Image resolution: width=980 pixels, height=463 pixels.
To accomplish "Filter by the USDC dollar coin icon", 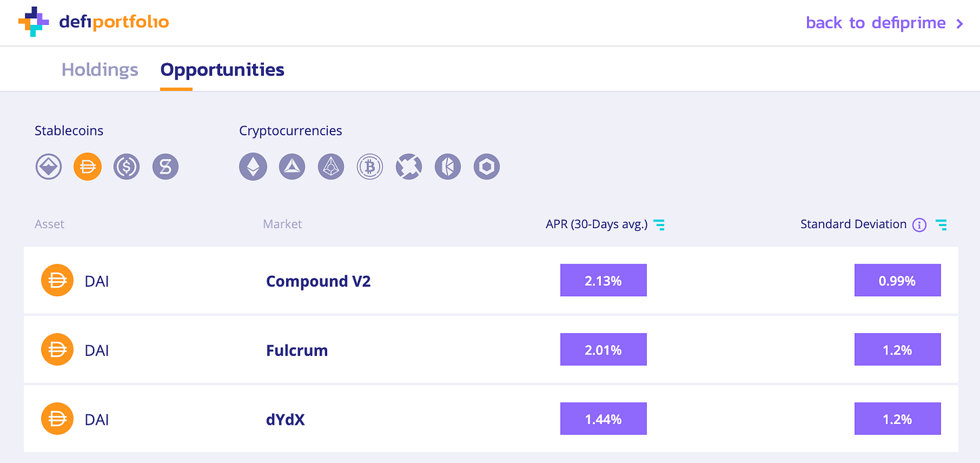I will [127, 166].
